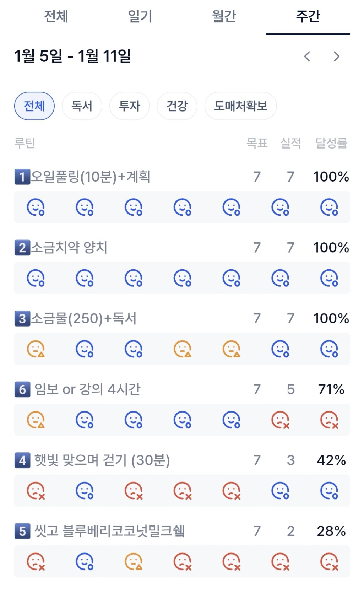
Task: Click last red face in 임보 or 강의 row
Action: click(x=329, y=420)
